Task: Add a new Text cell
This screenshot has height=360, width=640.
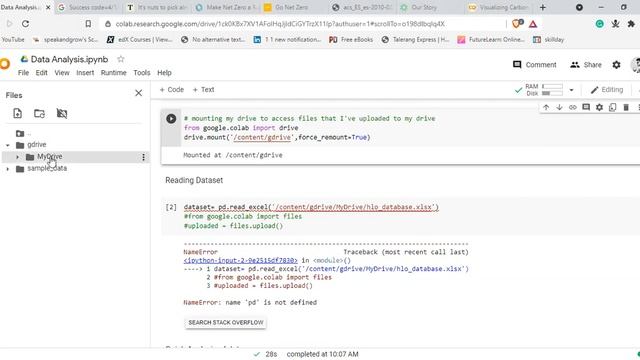Action: coord(203,89)
